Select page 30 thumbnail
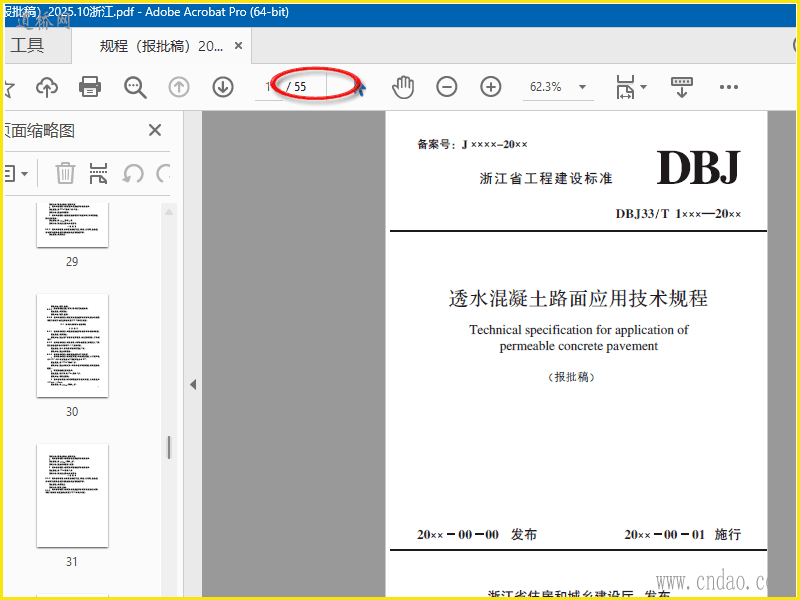The width and height of the screenshot is (800, 600). pos(72,345)
